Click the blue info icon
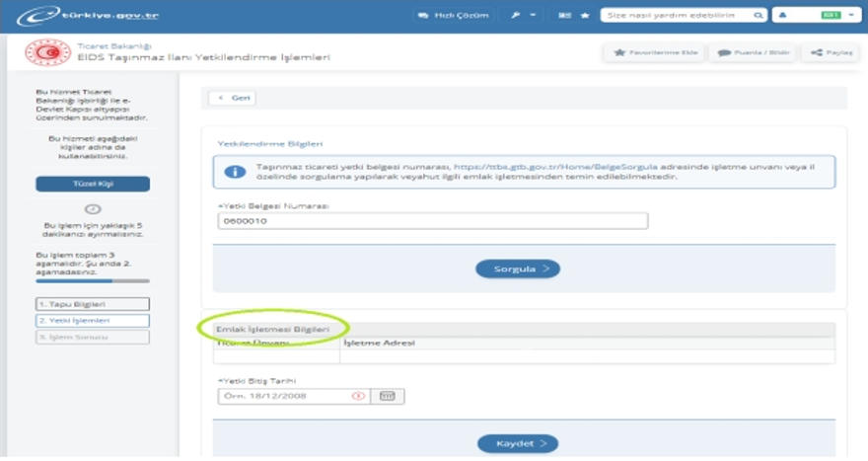868x461 pixels. 235,172
